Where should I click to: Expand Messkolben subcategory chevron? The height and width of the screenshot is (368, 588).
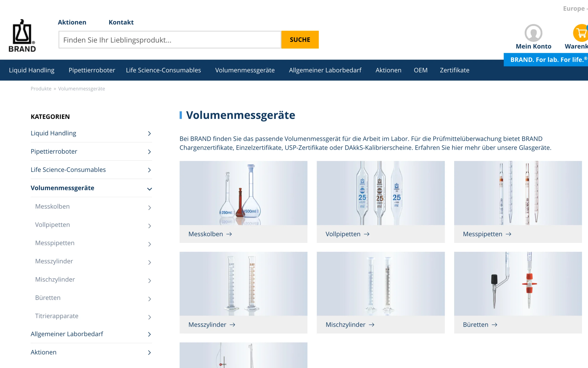[150, 208]
